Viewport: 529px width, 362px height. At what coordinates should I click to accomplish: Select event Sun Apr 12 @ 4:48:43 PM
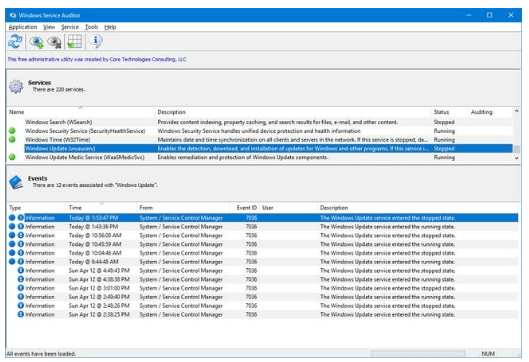pyautogui.click(x=262, y=271)
